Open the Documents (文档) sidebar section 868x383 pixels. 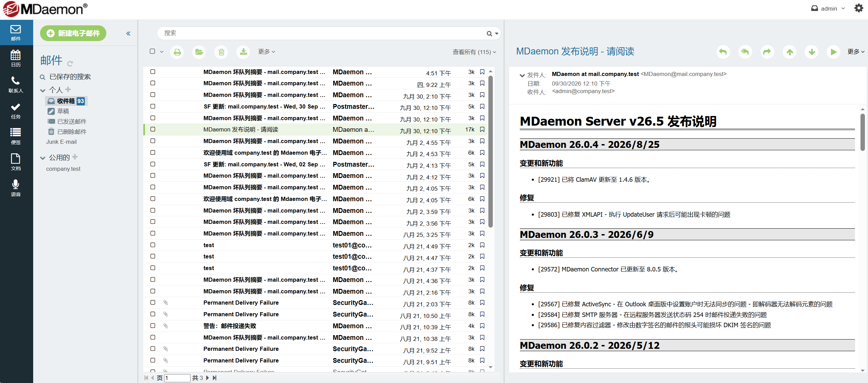[x=16, y=162]
